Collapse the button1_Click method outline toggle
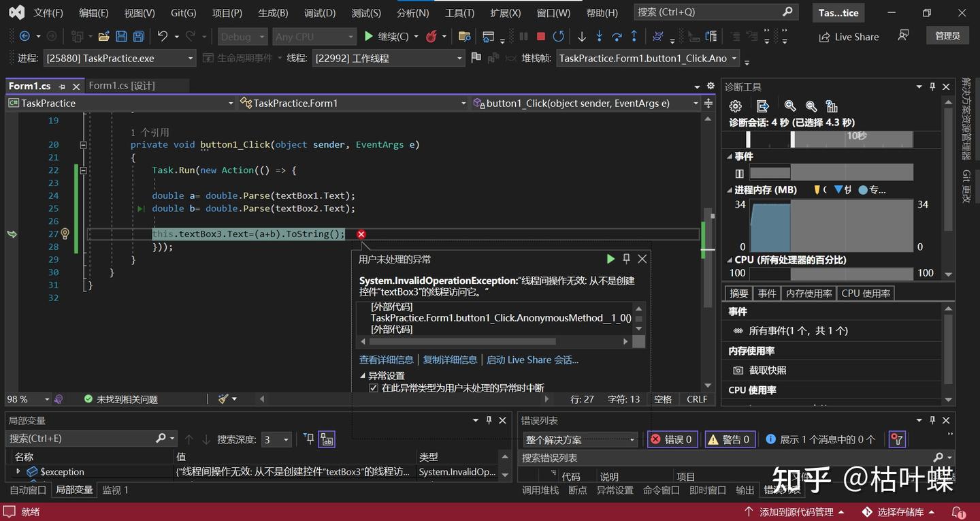Screen dimensions: 980x521 (83, 144)
